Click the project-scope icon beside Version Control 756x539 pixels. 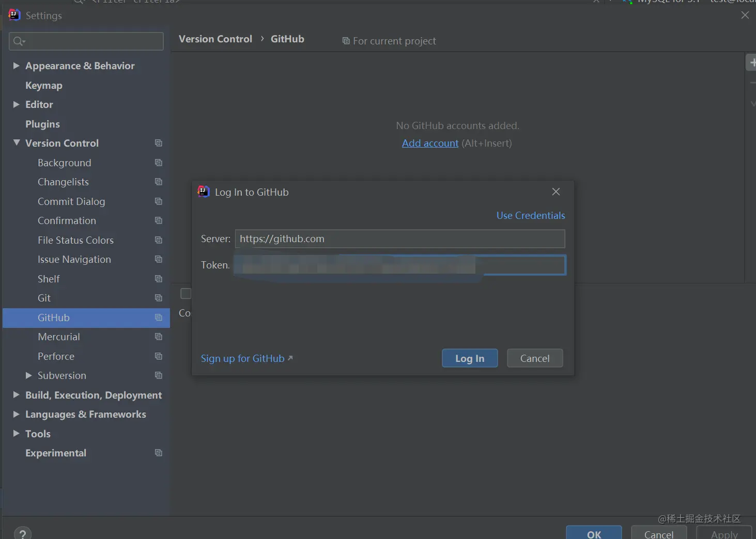click(159, 143)
